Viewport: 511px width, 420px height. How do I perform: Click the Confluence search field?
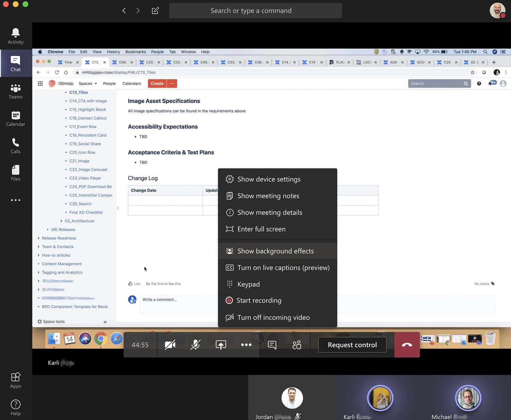(x=439, y=83)
